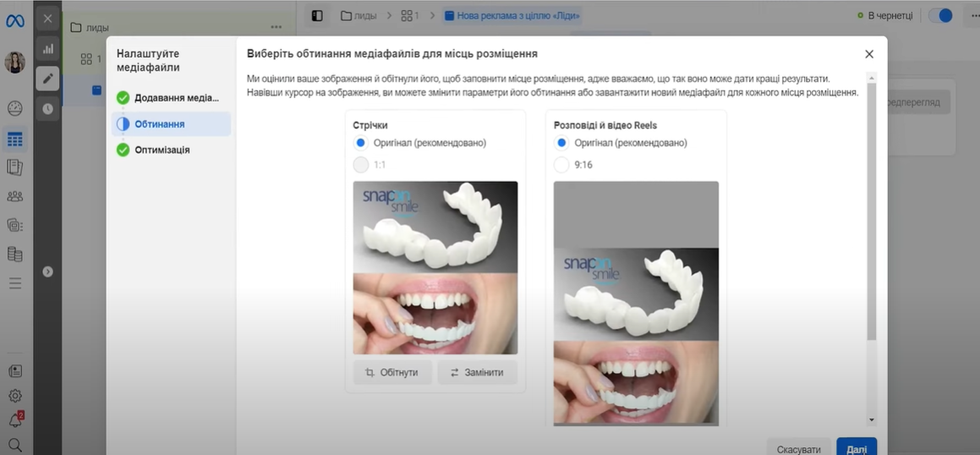980x455 pixels.
Task: Go to Додавання медіа step
Action: (x=172, y=98)
